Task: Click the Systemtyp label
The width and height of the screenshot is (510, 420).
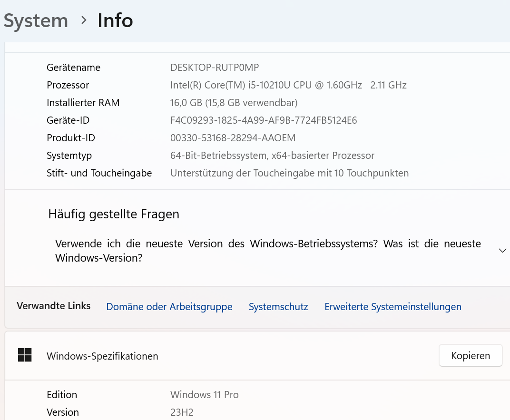Action: pos(69,156)
